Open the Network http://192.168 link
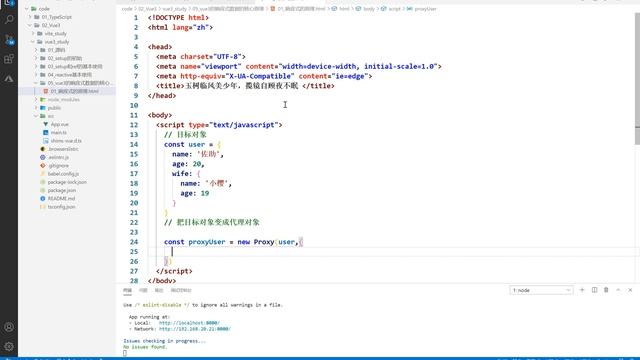 195,329
